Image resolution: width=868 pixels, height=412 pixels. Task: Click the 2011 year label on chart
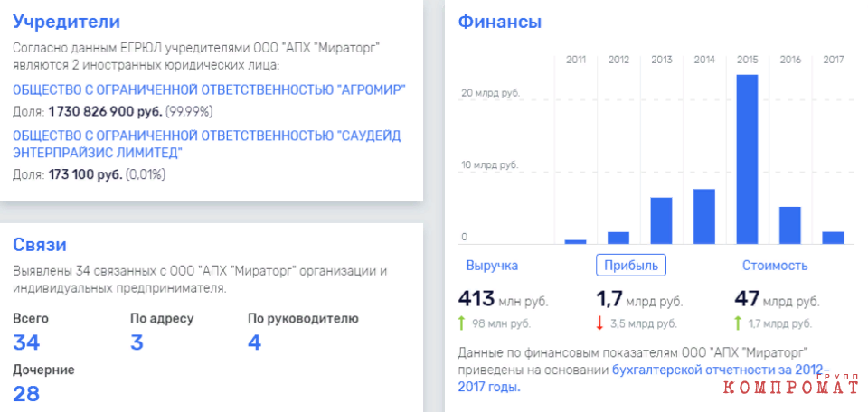click(x=576, y=60)
